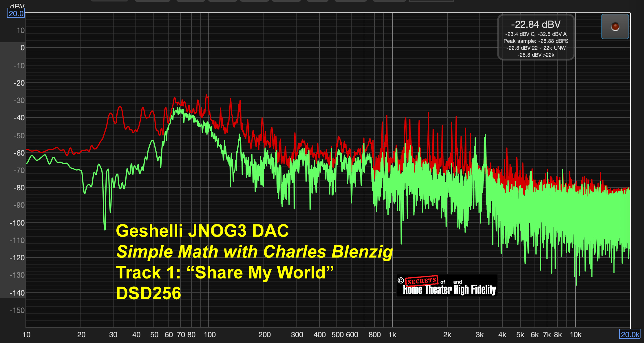Click the '-28.8 dBV >22k' line

[x=536, y=55]
